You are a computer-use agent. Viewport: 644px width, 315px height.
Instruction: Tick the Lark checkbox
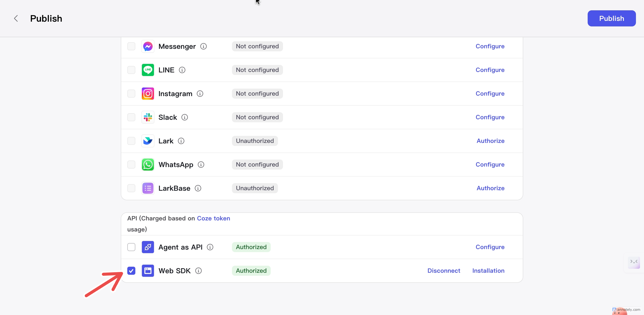(x=131, y=141)
